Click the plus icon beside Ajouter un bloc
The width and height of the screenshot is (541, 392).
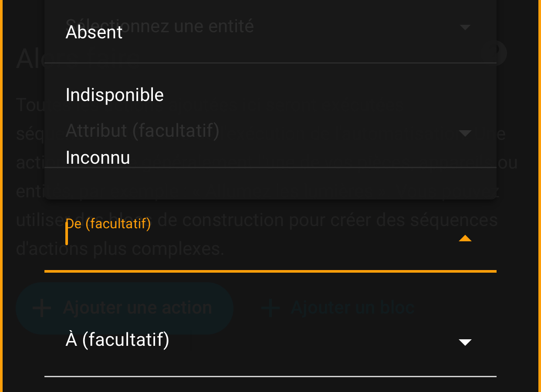tap(270, 308)
